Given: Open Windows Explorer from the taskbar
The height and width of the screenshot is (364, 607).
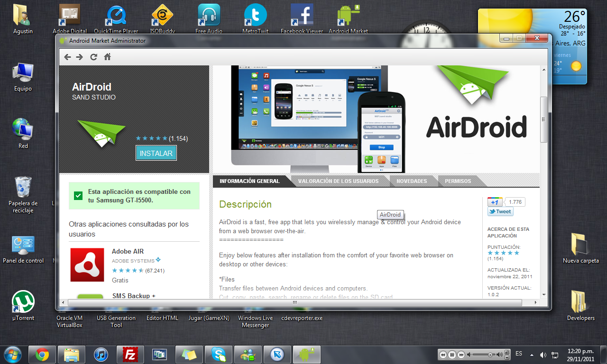Looking at the screenshot, I should 72,354.
